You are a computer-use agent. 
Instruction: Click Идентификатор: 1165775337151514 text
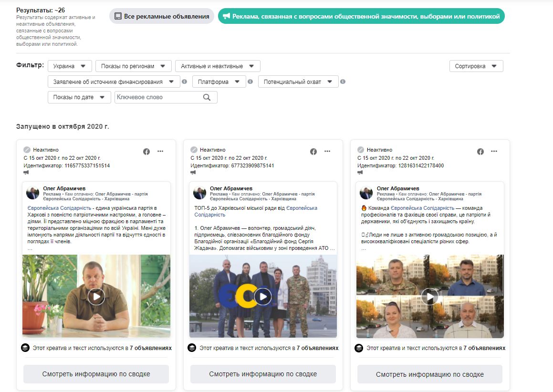pos(67,165)
